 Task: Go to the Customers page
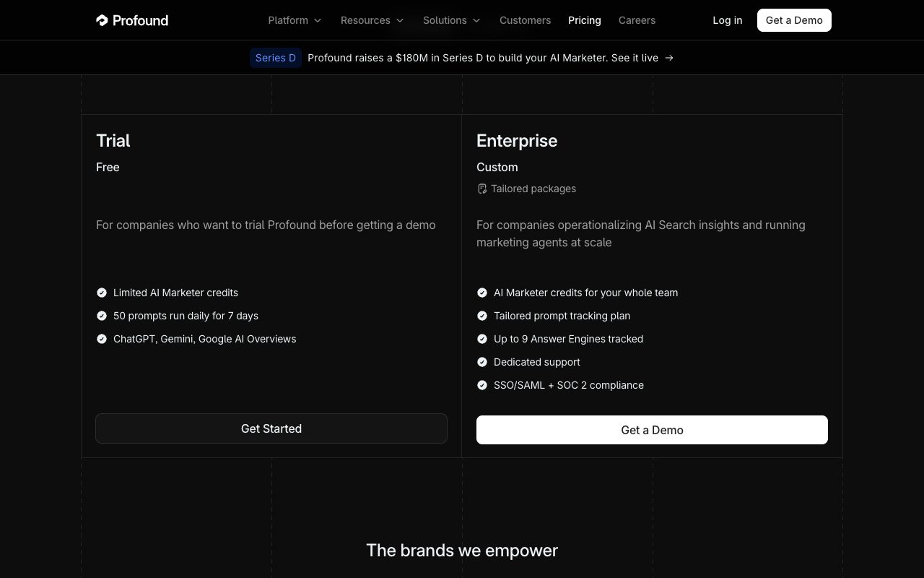[525, 20]
